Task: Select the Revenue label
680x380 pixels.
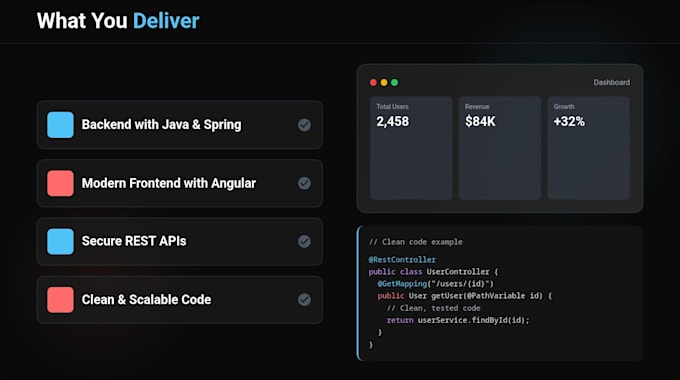Action: tap(477, 107)
